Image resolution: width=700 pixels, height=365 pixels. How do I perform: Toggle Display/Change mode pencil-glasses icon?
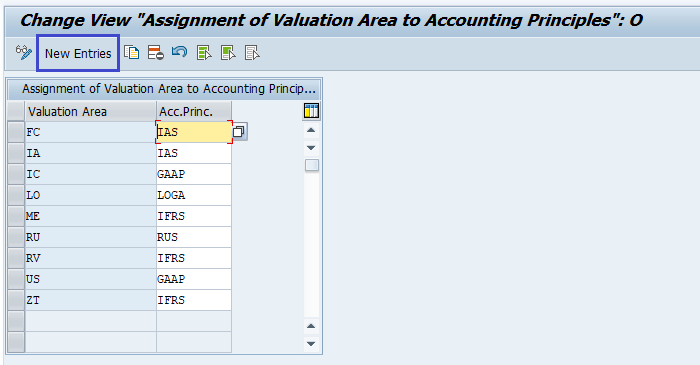click(24, 53)
